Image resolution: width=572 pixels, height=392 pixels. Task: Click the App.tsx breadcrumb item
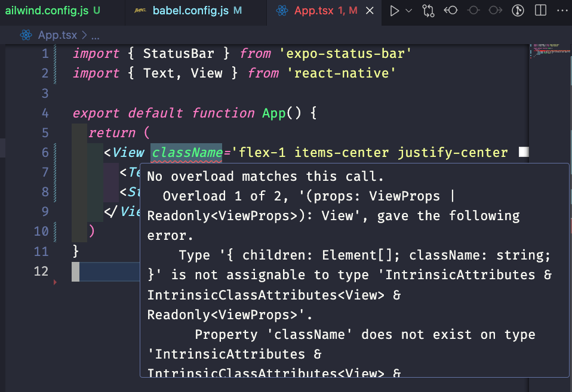[x=57, y=35]
